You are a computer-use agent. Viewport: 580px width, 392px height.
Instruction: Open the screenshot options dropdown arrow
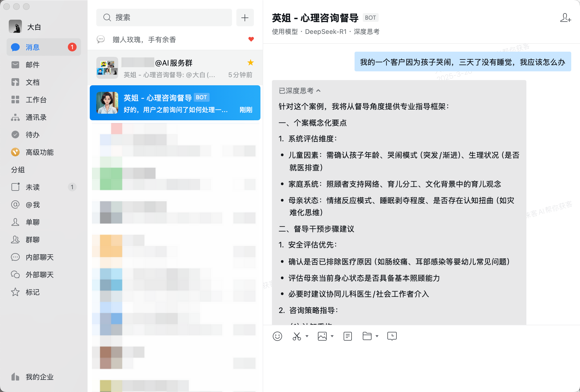(x=307, y=336)
